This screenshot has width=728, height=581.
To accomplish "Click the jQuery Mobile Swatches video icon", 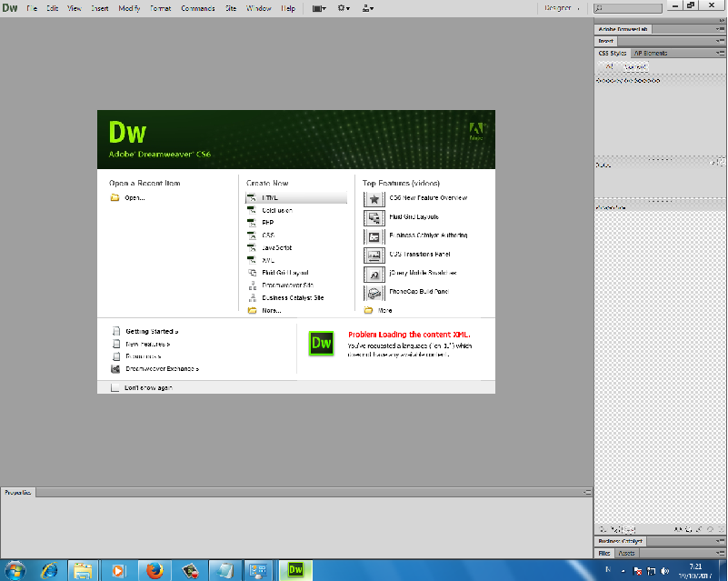I will [x=374, y=275].
